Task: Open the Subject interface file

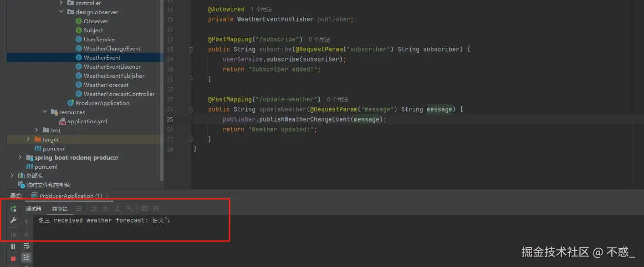Action: [x=90, y=30]
